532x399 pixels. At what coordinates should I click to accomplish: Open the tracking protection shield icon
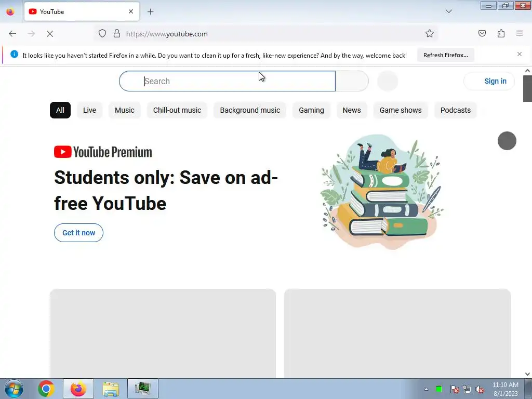coord(102,33)
